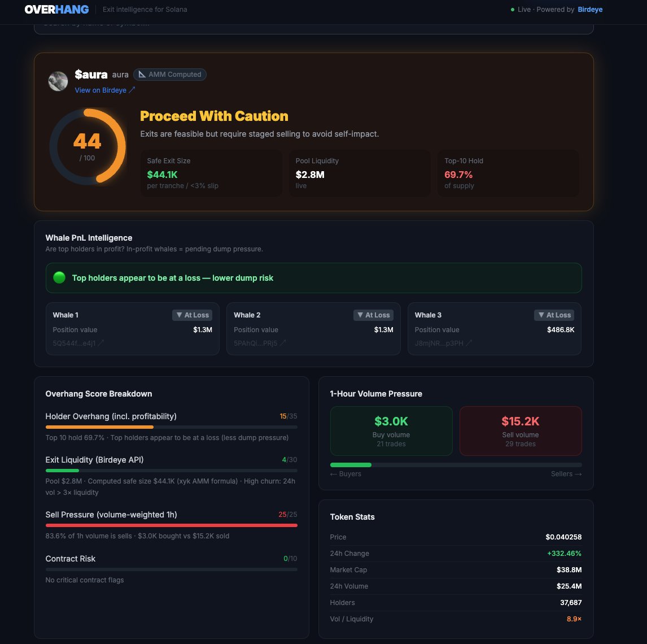Click the Contract Risk score 0/10

click(x=291, y=559)
